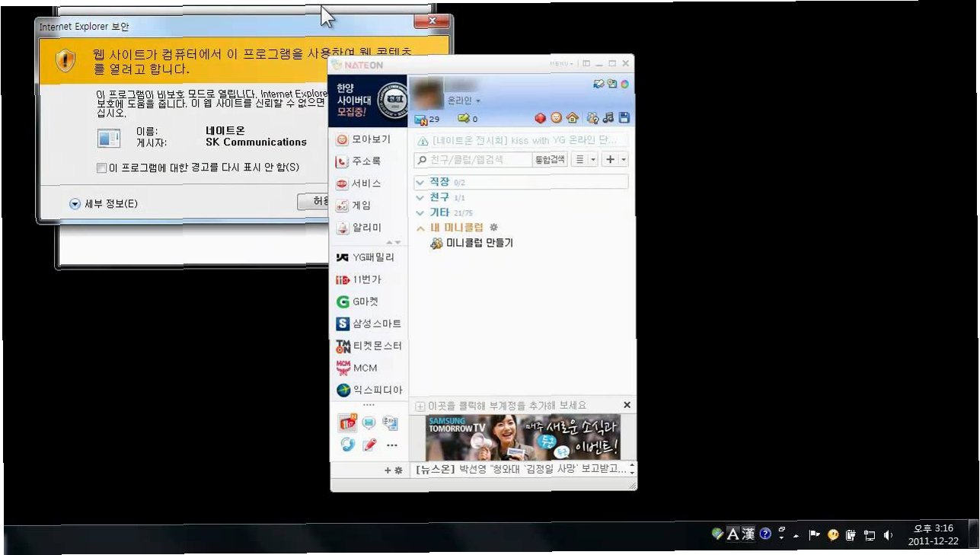Click the 문자 SMS icon in the bottom grid
This screenshot has width=980, height=555.
tap(391, 423)
